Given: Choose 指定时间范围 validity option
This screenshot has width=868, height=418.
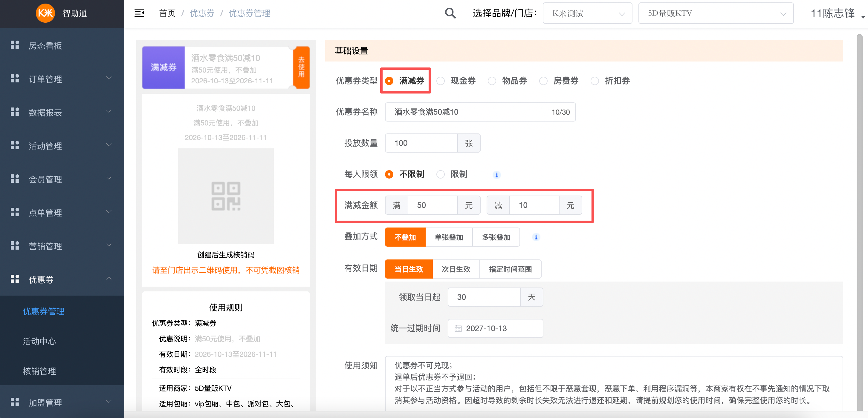Looking at the screenshot, I should pos(510,269).
